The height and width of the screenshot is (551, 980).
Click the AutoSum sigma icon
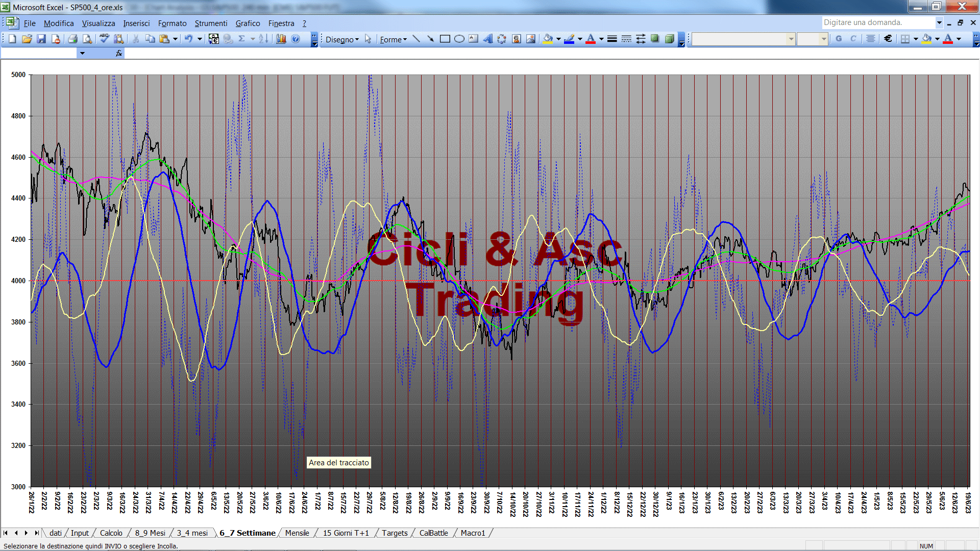tap(242, 39)
